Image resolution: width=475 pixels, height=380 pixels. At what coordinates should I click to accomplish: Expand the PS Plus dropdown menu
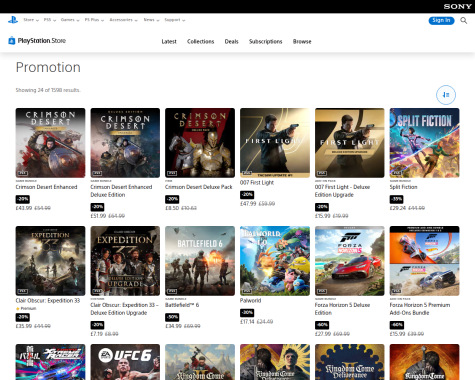coord(94,20)
